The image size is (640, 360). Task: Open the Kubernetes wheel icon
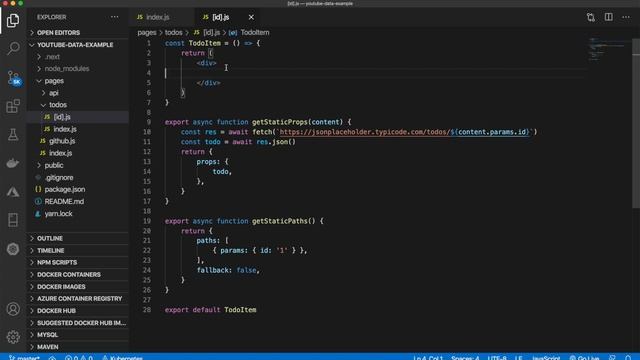[x=13, y=249]
